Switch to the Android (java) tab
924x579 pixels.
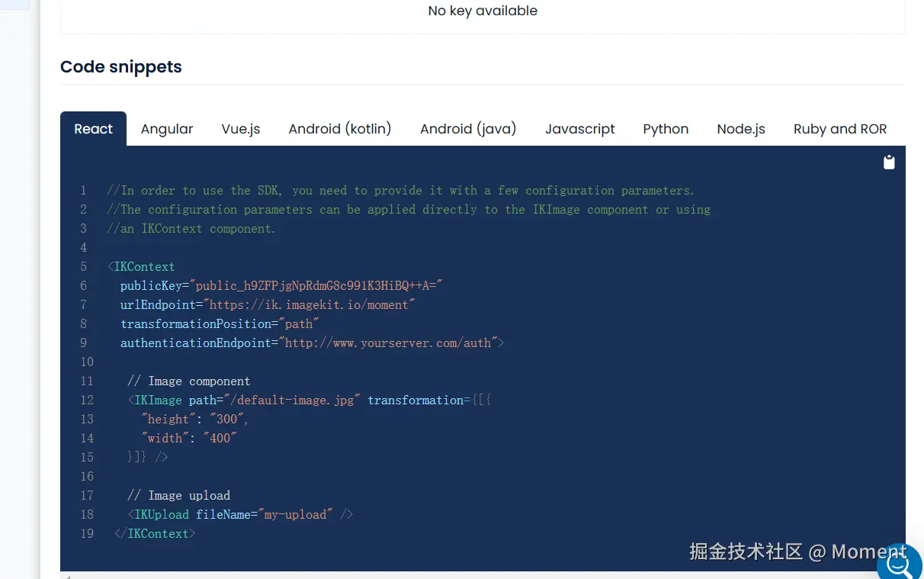(468, 129)
